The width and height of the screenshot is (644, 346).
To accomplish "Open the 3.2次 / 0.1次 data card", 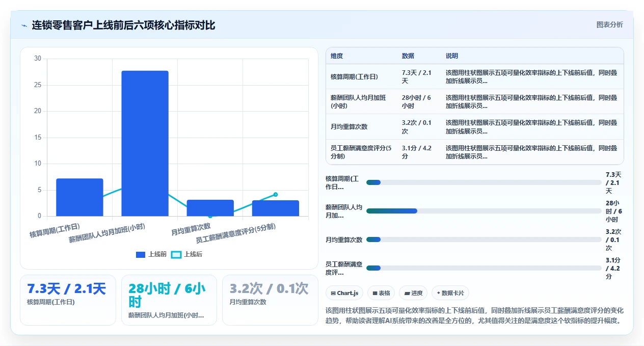I will coord(270,300).
